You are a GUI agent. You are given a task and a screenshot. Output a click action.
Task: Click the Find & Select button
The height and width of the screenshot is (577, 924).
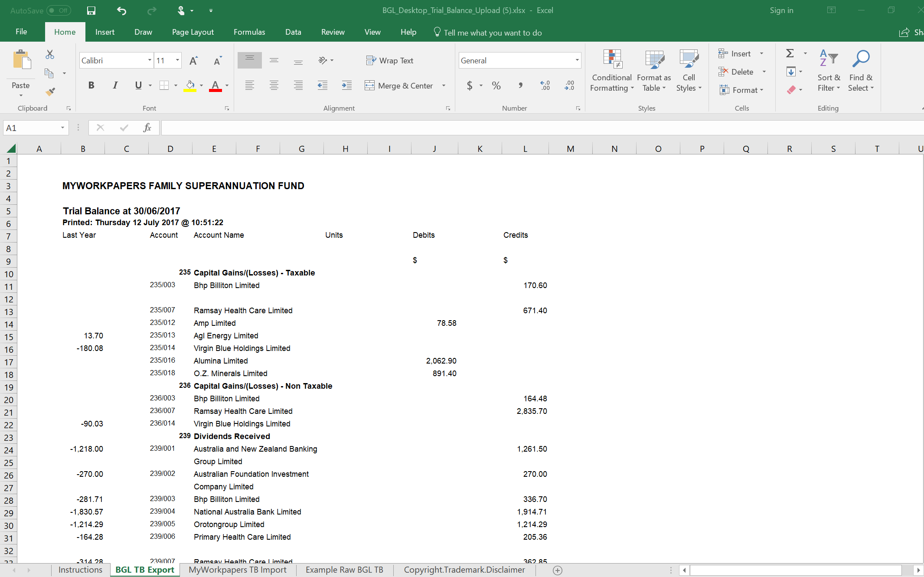861,71
